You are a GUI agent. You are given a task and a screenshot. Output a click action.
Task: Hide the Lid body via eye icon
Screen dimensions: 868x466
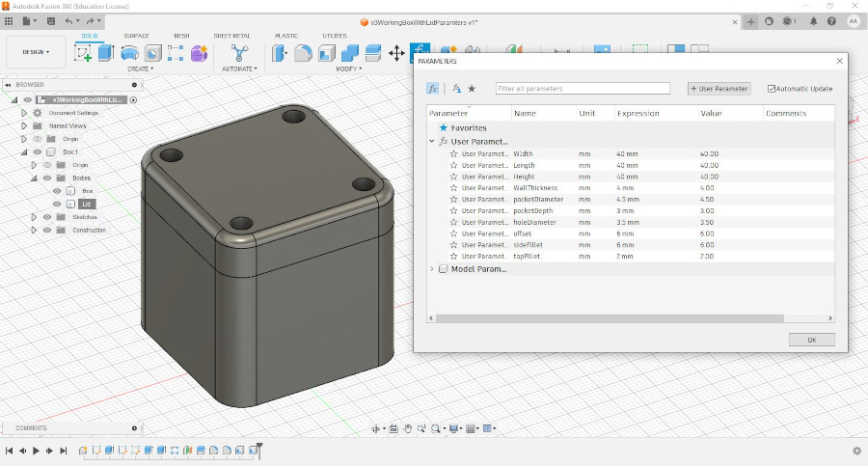[x=57, y=204]
